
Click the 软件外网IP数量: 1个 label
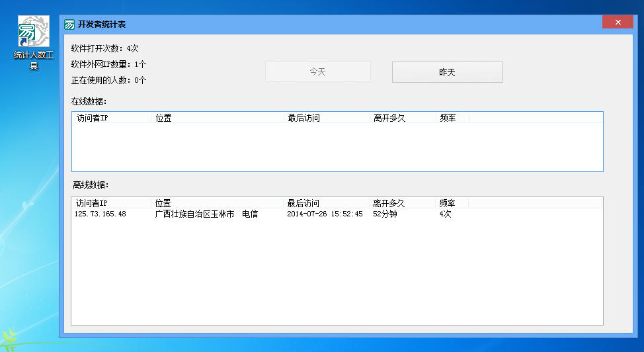[108, 65]
